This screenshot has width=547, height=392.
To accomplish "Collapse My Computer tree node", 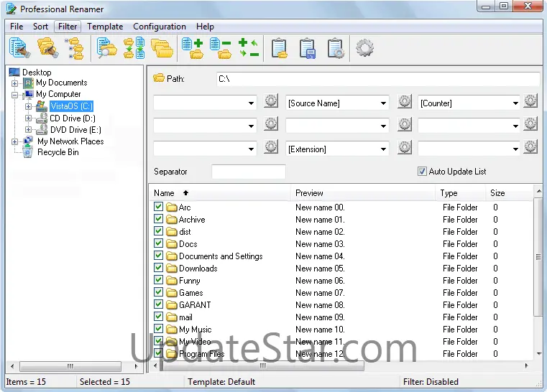I will [14, 95].
